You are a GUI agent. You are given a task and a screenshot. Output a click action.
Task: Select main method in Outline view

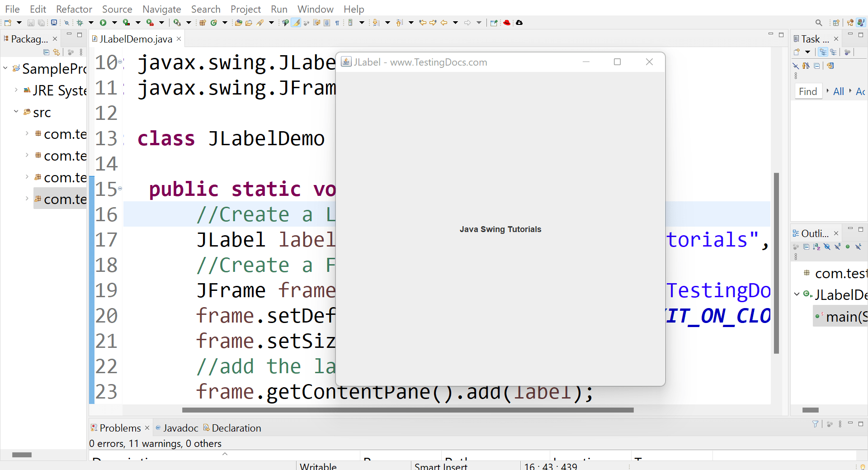841,317
